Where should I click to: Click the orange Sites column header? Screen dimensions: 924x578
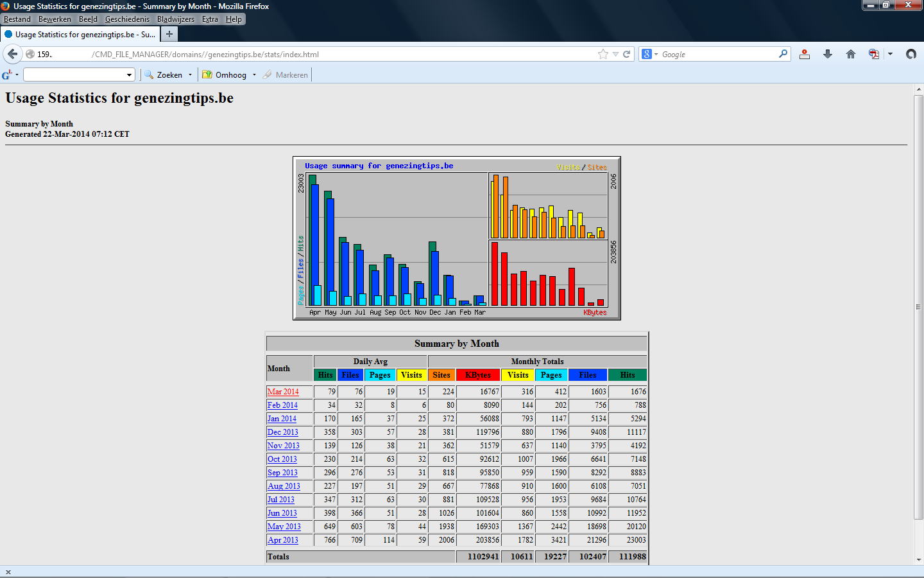441,375
